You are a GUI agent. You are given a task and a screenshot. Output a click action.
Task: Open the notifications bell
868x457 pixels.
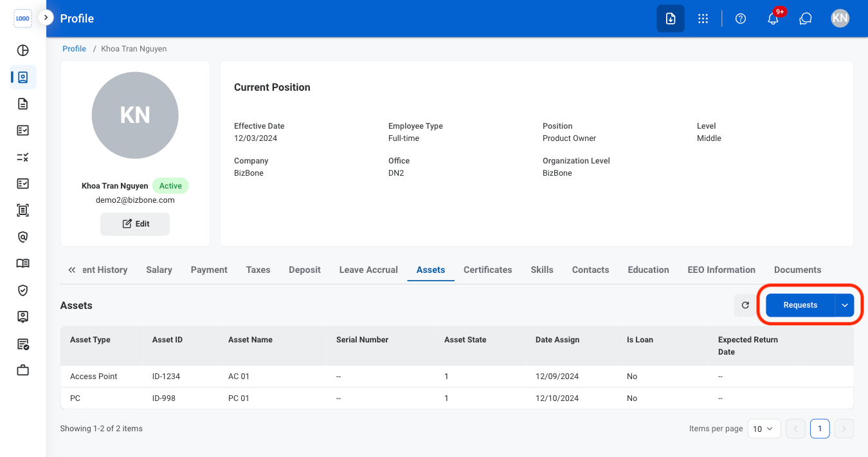tap(773, 19)
